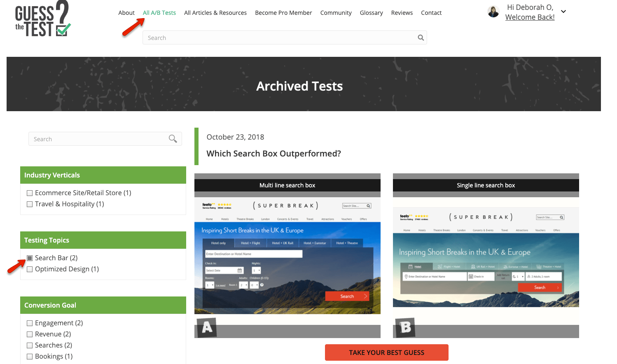Open All A/B Tests page
This screenshot has width=617, height=364.
tap(159, 13)
